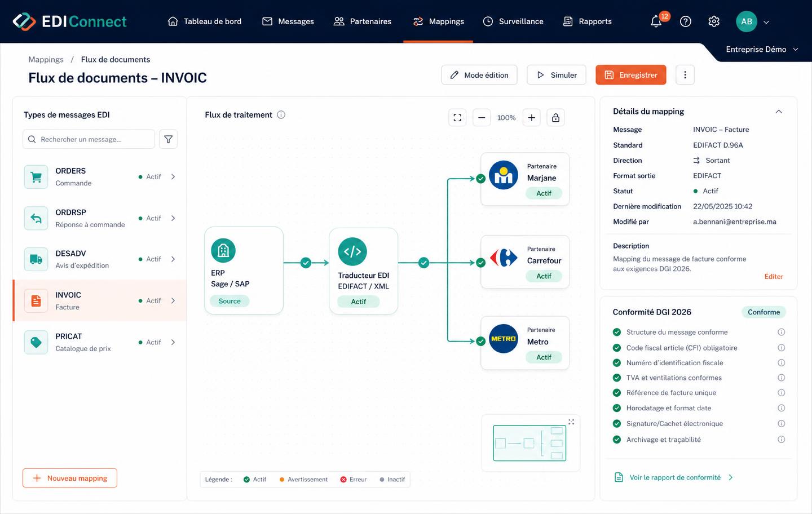Click the ORDRSP reply arrow icon
This screenshot has height=514, width=812.
36,218
